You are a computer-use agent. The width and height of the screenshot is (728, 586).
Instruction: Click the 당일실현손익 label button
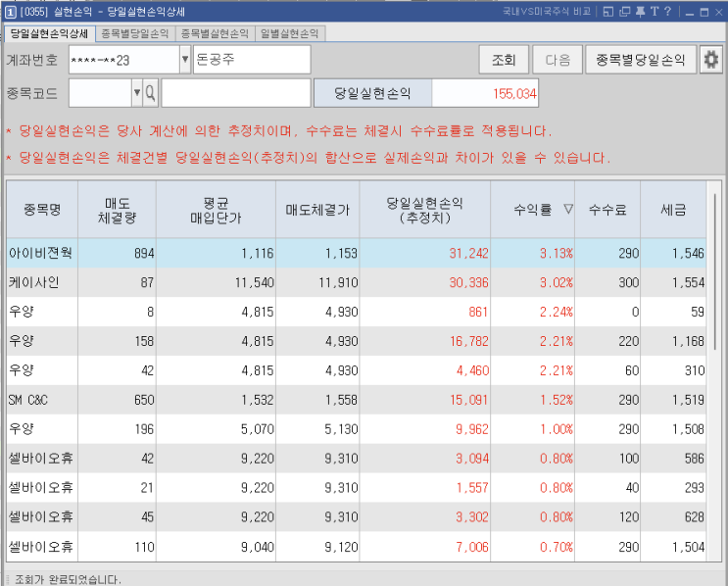pyautogui.click(x=373, y=93)
